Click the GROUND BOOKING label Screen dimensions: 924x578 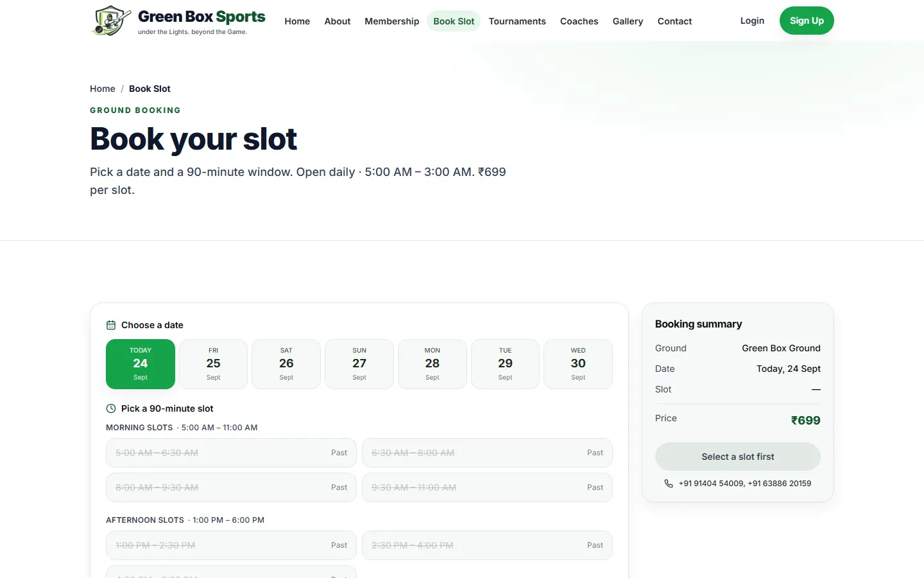(x=135, y=110)
